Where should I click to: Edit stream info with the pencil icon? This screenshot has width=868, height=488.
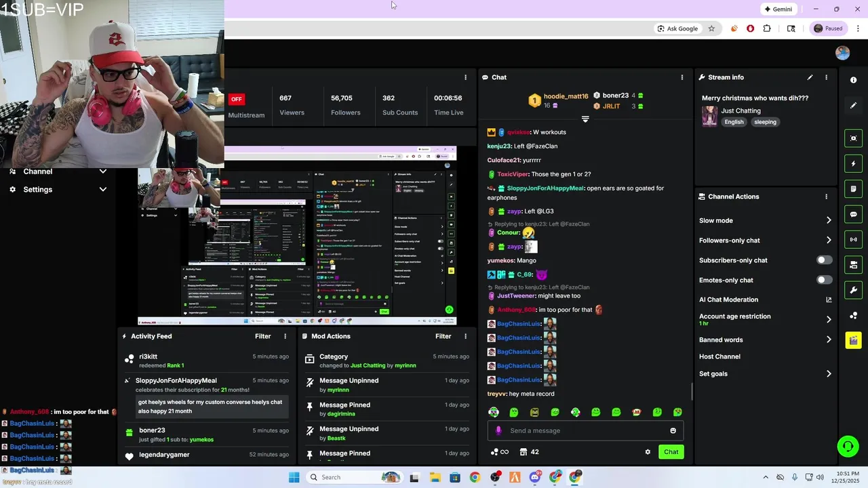click(x=810, y=77)
